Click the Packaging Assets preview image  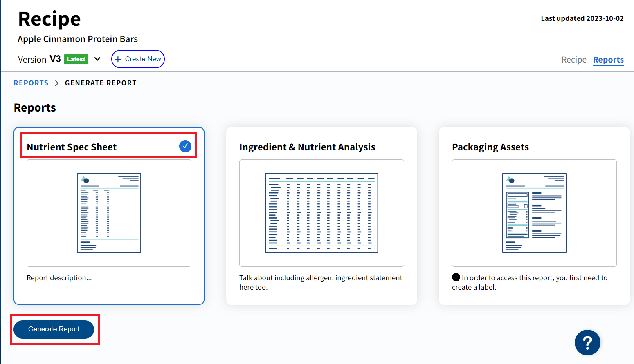[x=534, y=213]
